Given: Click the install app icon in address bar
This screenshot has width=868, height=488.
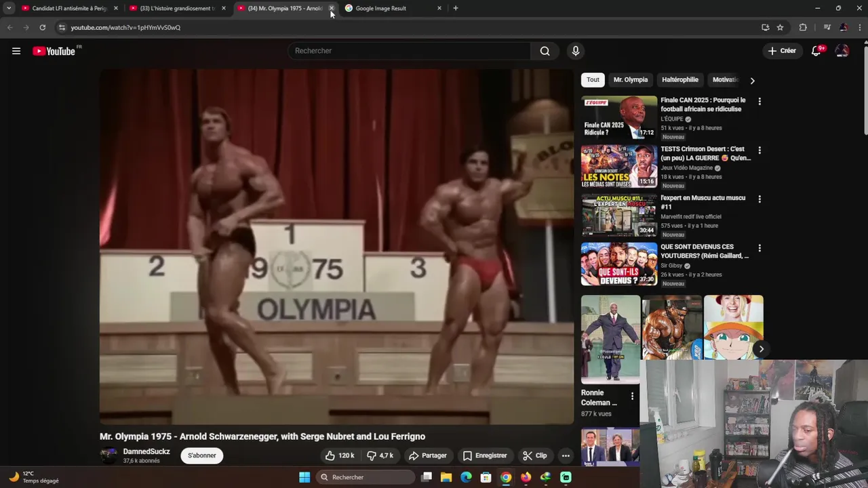Looking at the screenshot, I should pos(765,27).
